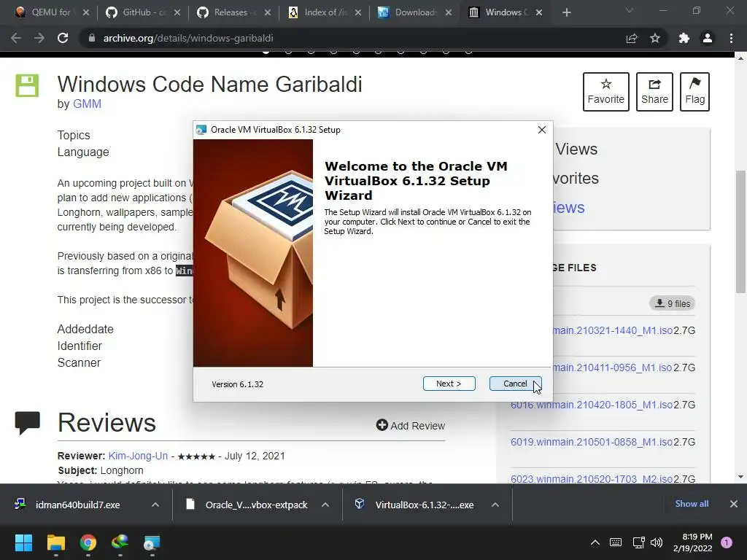Screen dimensions: 747x560
Task: Click the Reviews speech bubble icon
Action: (28, 422)
